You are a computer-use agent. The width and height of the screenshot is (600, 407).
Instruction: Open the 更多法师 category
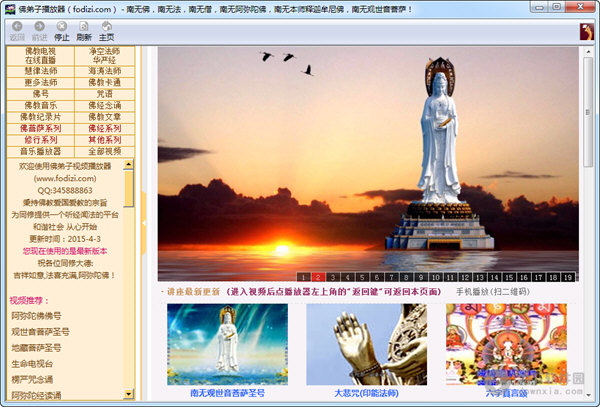coord(41,83)
